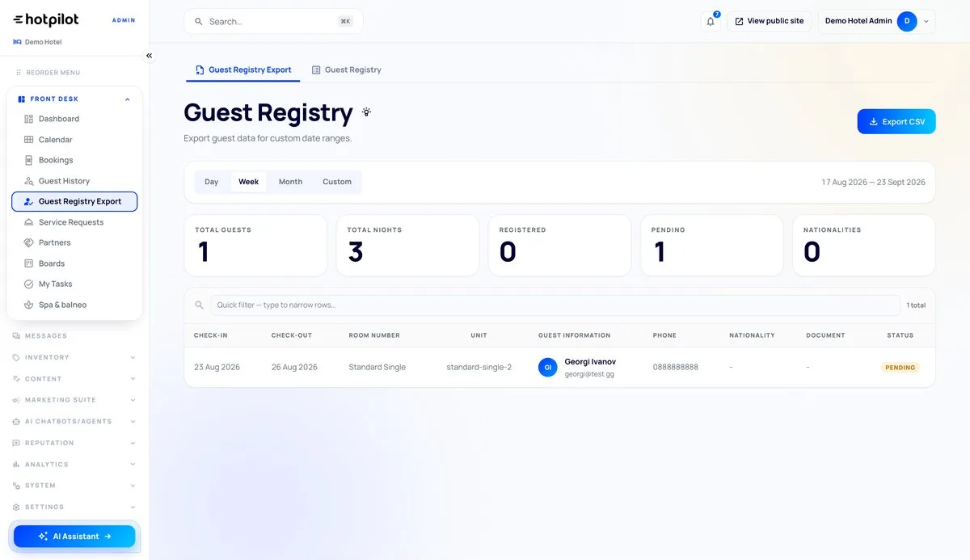The height and width of the screenshot is (560, 970).
Task: Click the Bookings icon in sidebar
Action: pyautogui.click(x=29, y=160)
